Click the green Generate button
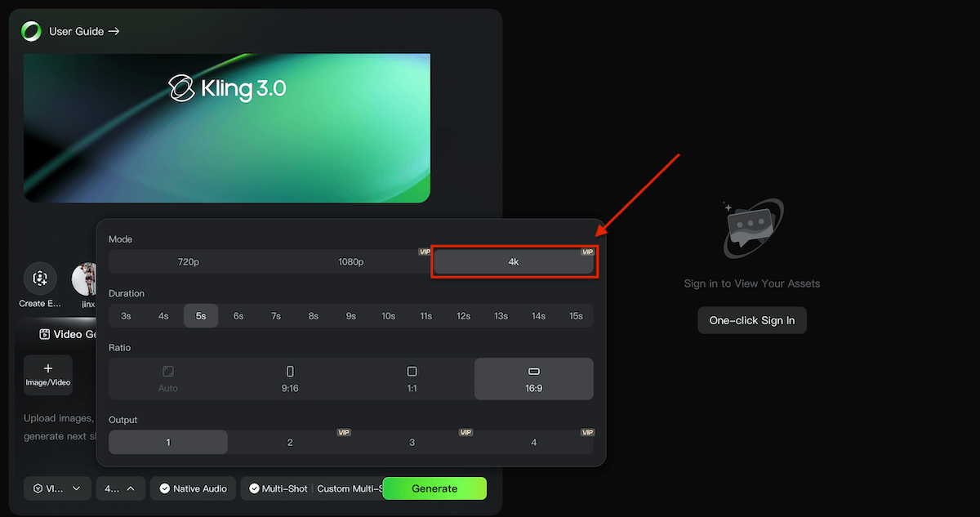Screen dimensions: 980x517 click(x=434, y=488)
